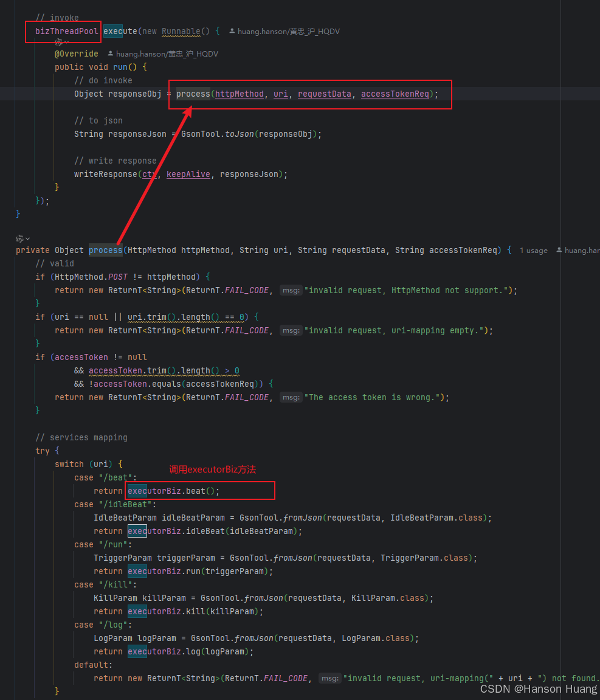Screen dimensions: 600x700
Task: Click responseJson in String responseJson declaration
Action: [137, 134]
